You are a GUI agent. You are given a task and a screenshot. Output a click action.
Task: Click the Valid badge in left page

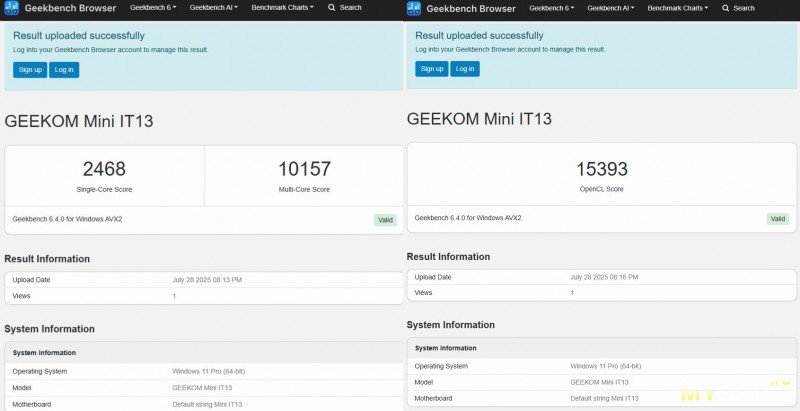pos(385,220)
